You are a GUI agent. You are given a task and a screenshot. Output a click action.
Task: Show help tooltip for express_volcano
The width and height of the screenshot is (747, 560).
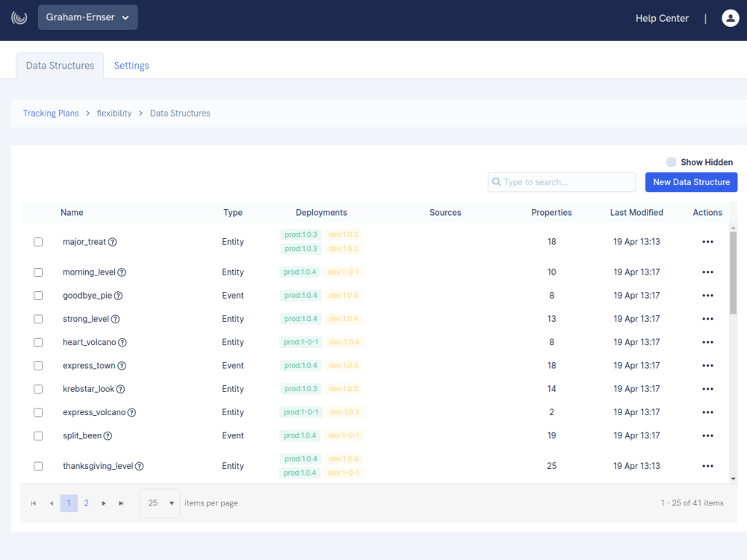(132, 412)
